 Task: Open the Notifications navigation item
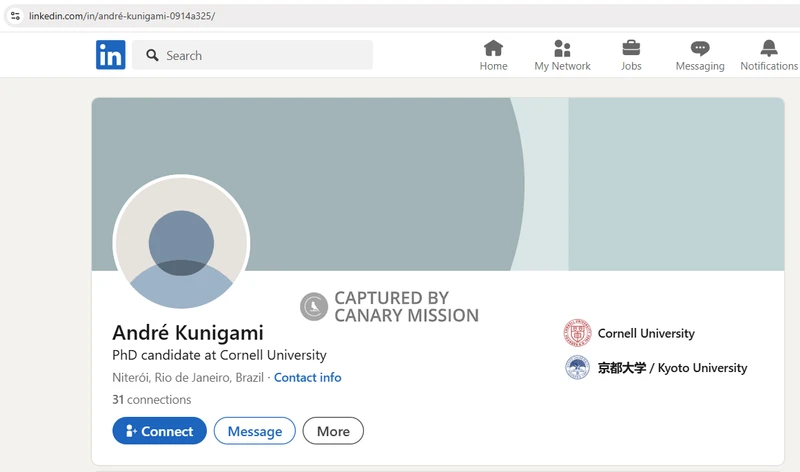pyautogui.click(x=769, y=56)
